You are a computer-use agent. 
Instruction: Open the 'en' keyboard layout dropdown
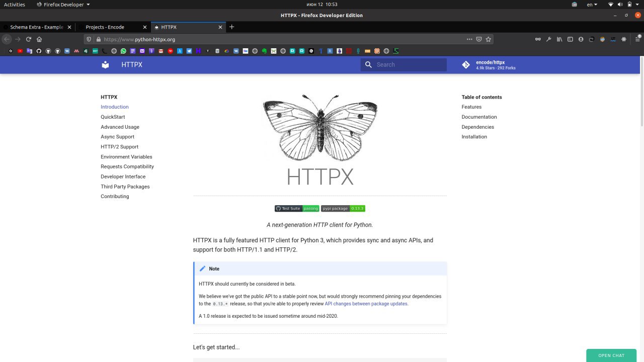[592, 5]
